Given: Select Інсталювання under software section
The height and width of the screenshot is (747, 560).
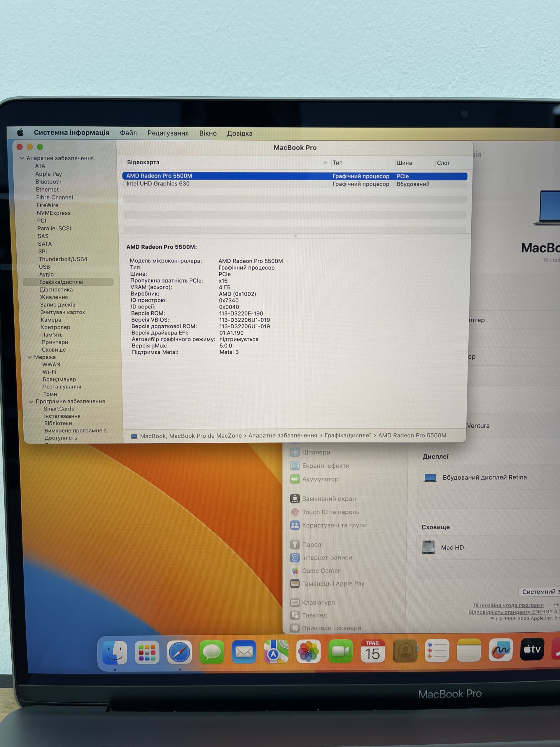Looking at the screenshot, I should point(62,416).
